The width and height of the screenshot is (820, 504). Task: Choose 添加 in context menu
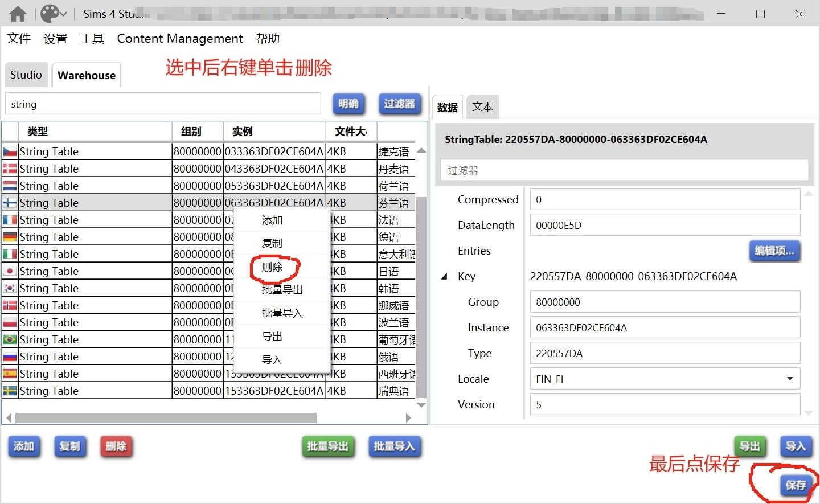click(282, 220)
